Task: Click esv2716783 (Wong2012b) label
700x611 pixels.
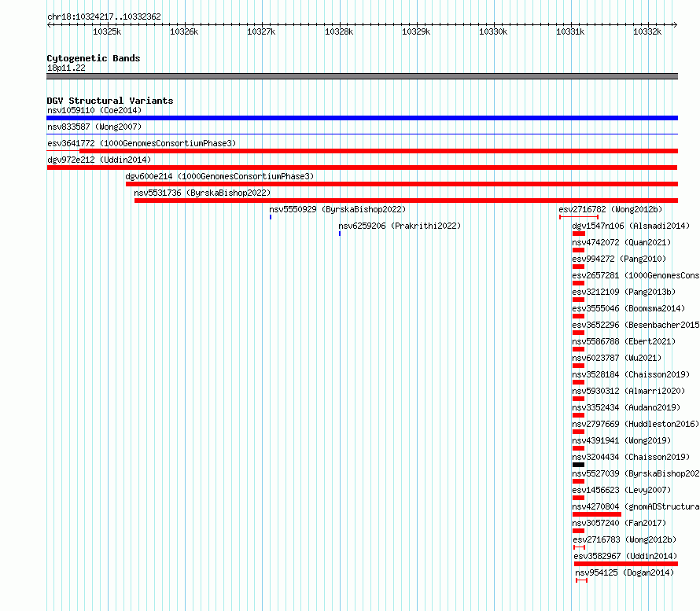Action: click(x=624, y=539)
